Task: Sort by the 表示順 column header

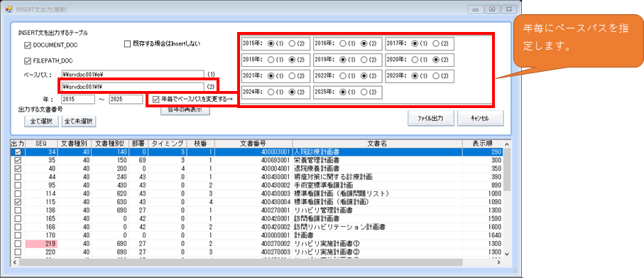Action: [x=482, y=144]
